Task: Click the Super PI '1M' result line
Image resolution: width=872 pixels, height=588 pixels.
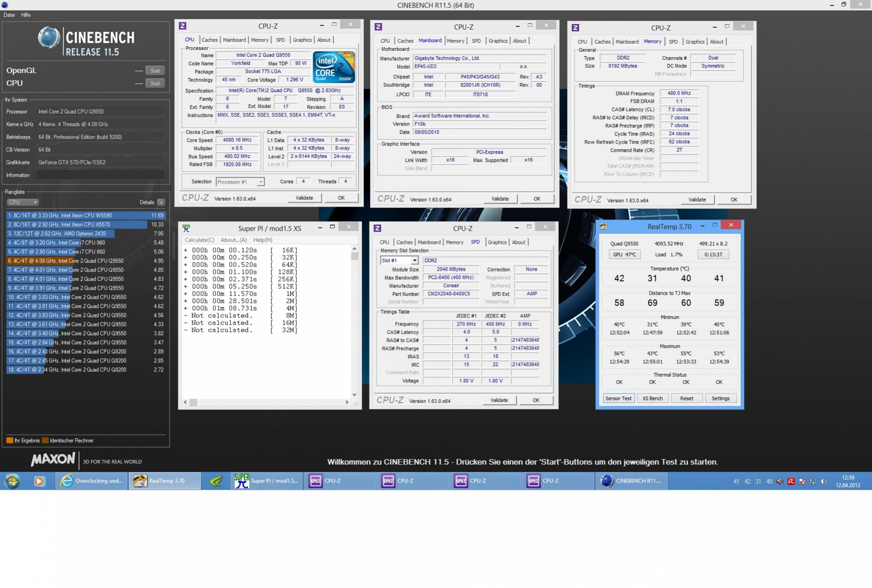Action: [241, 294]
